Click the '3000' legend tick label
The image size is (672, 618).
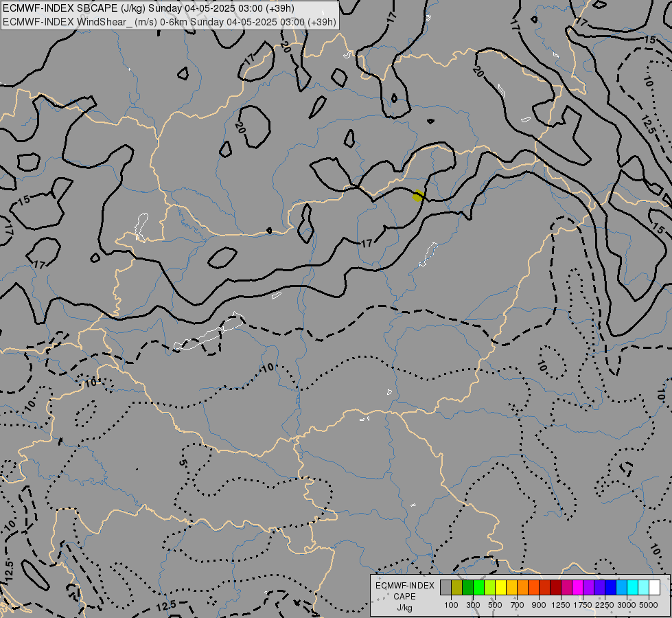coord(627,605)
